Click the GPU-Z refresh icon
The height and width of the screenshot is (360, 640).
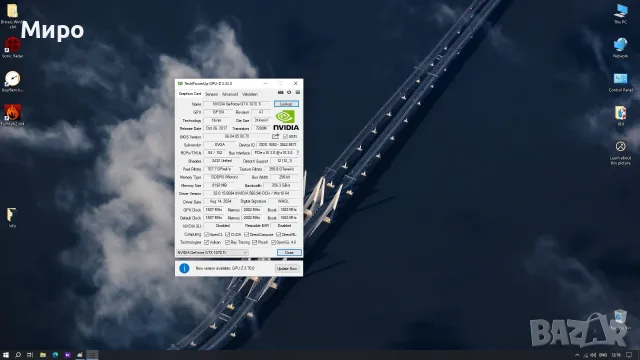pyautogui.click(x=289, y=93)
